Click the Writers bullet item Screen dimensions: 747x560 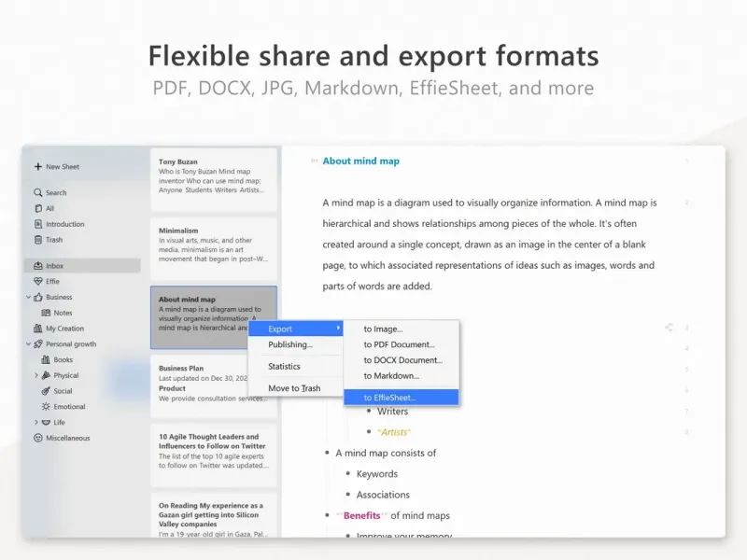(x=392, y=412)
